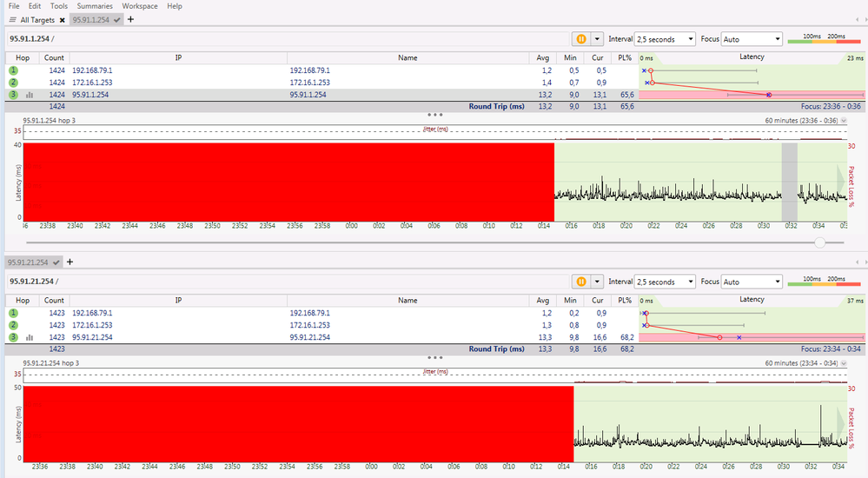Select hop 3 circle in 95.91.21.254 trace
Screen dimensions: 868x478
click(13, 337)
